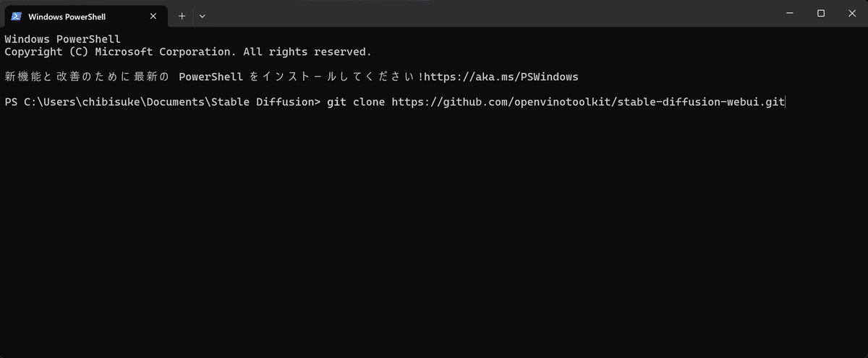The image size is (868, 358).
Task: Click the empty title bar area beside tabs
Action: point(492,13)
